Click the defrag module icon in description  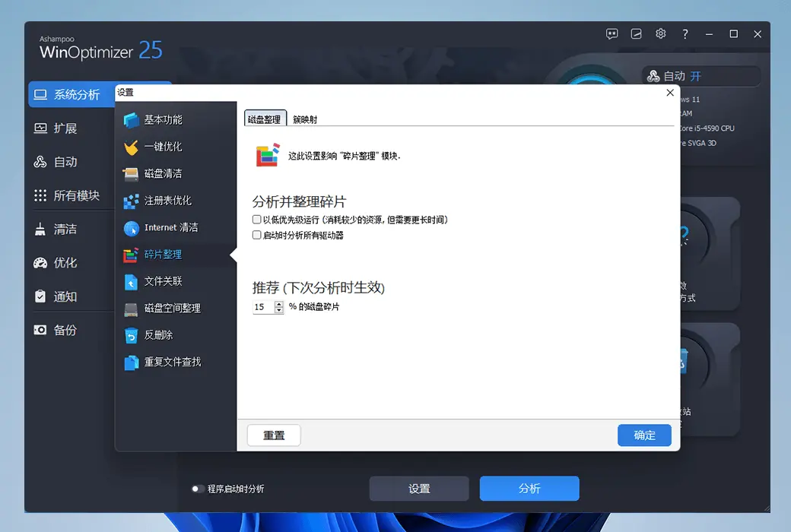[x=268, y=155]
